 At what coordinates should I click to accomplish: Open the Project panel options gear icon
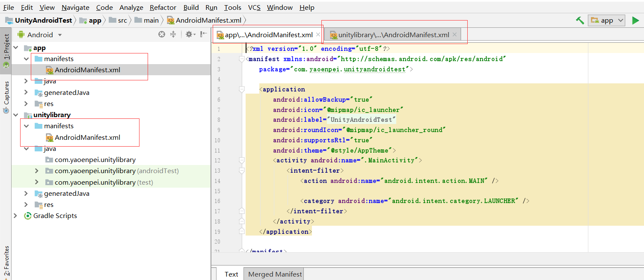tap(189, 34)
